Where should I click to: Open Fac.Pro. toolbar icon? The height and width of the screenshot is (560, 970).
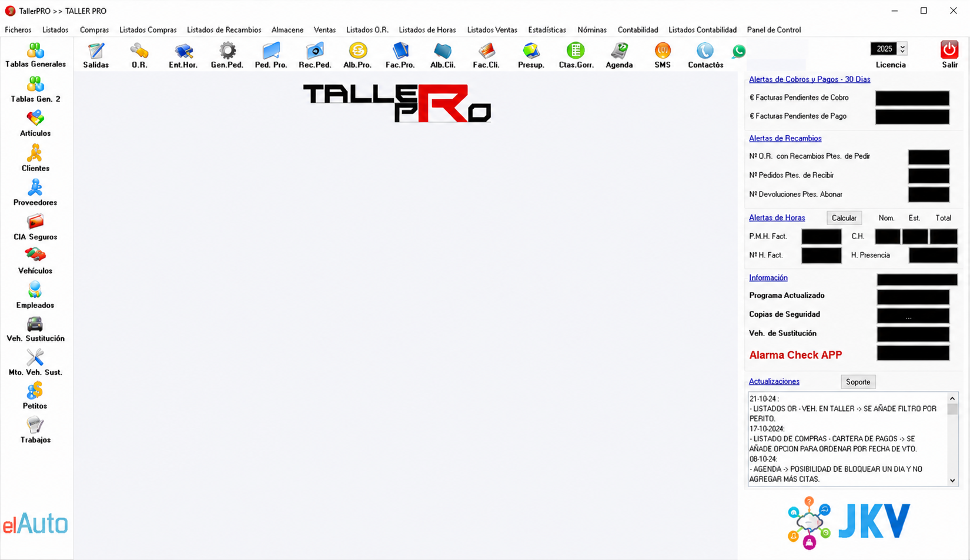400,56
